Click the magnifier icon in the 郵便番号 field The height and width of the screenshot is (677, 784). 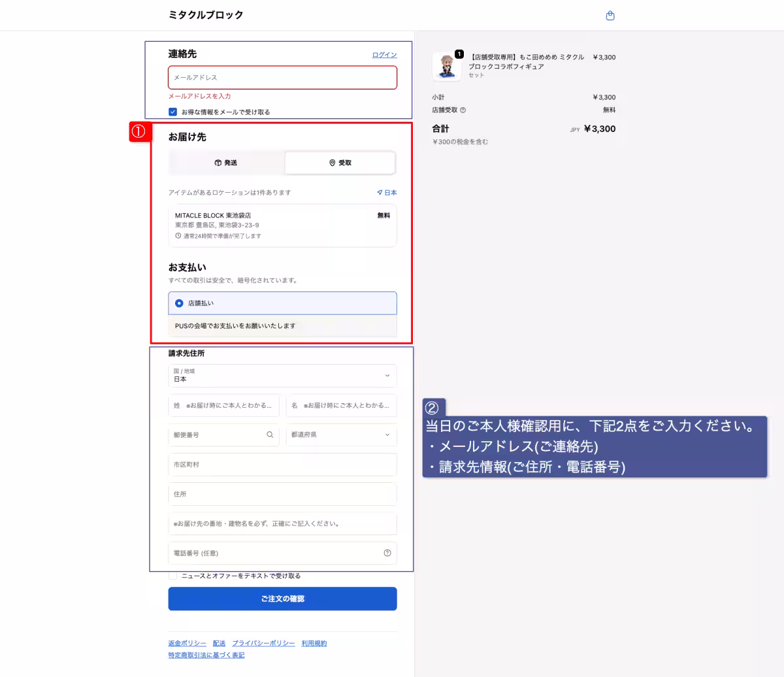(270, 435)
